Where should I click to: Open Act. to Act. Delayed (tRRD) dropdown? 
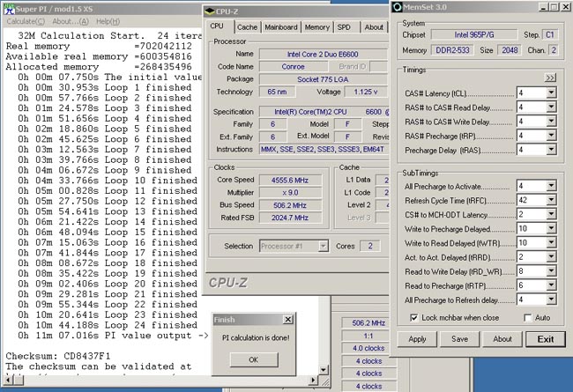coord(551,257)
